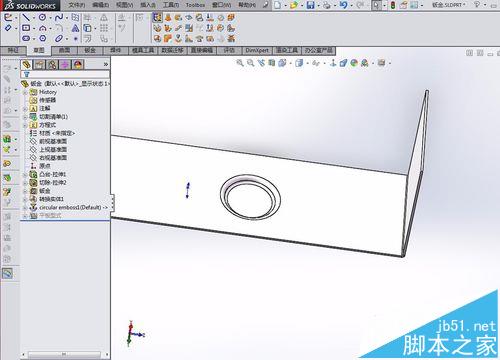This screenshot has height=360, width=500.
Task: Click the Open file icon
Action: [294, 5]
